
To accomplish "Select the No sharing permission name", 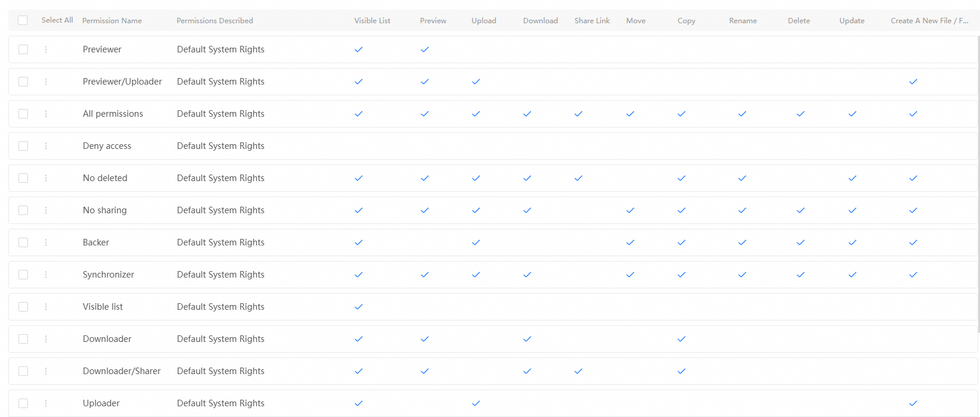I will pos(104,210).
